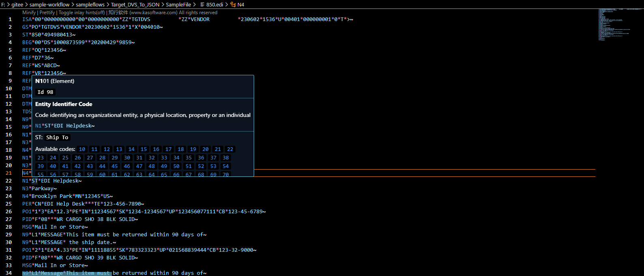Choose code 13 in the Available codes list
The width and height of the screenshot is (644, 276).
(x=119, y=149)
